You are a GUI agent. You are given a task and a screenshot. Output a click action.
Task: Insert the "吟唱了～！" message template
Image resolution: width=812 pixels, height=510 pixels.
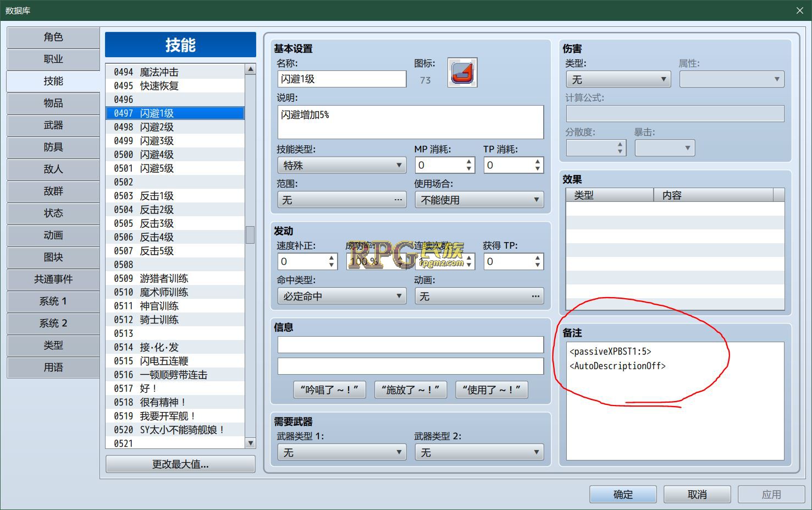329,390
